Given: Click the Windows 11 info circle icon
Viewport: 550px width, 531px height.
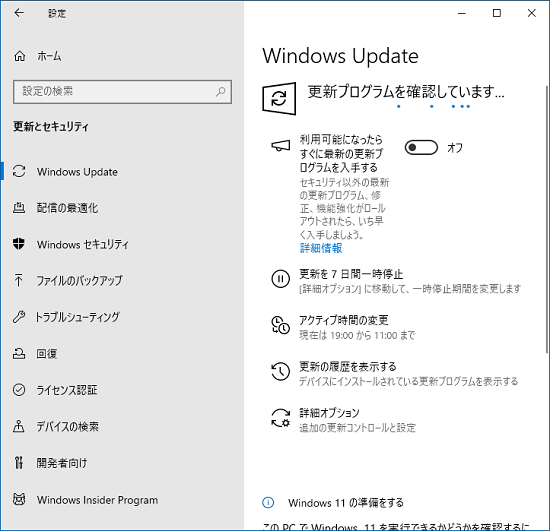Looking at the screenshot, I should click(x=268, y=503).
